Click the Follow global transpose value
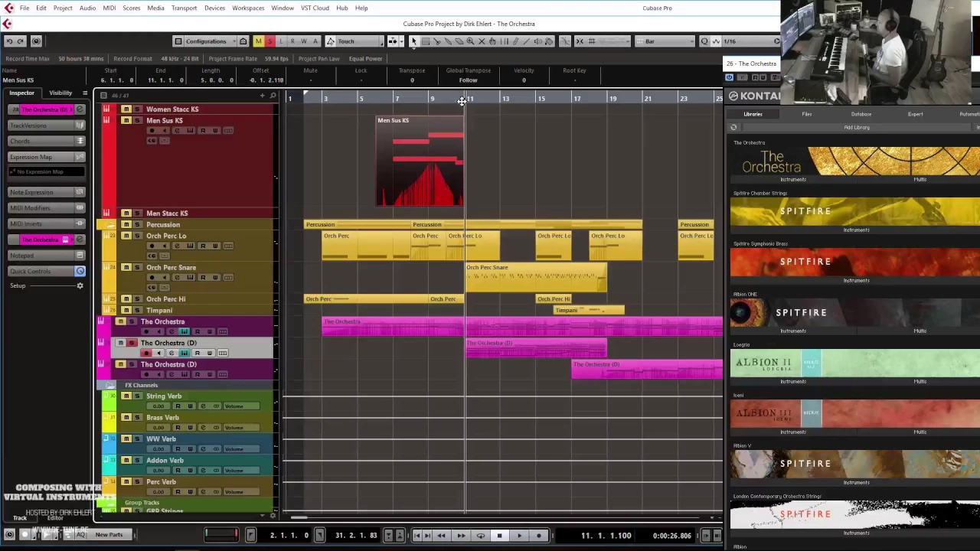The height and width of the screenshot is (551, 980). coord(468,80)
